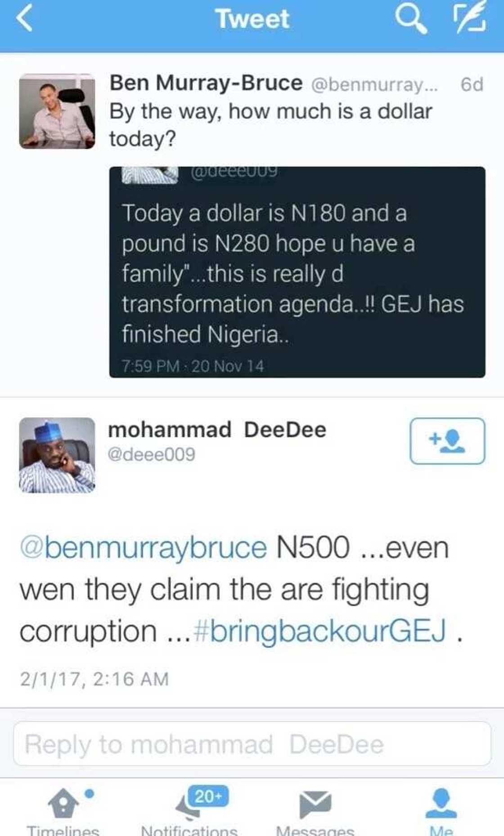
Task: Tap the compose tweet quill icon
Action: [470, 19]
